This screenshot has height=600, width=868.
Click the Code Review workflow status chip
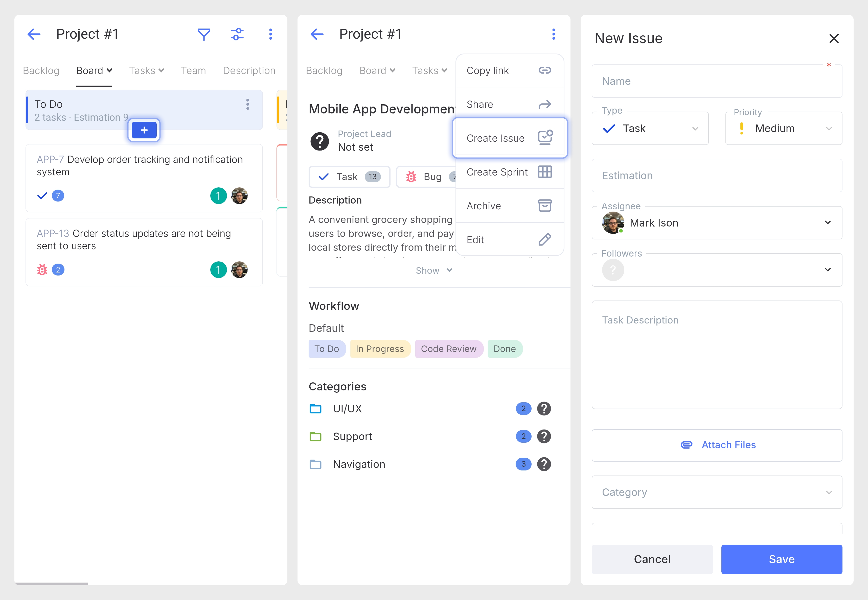pos(448,349)
